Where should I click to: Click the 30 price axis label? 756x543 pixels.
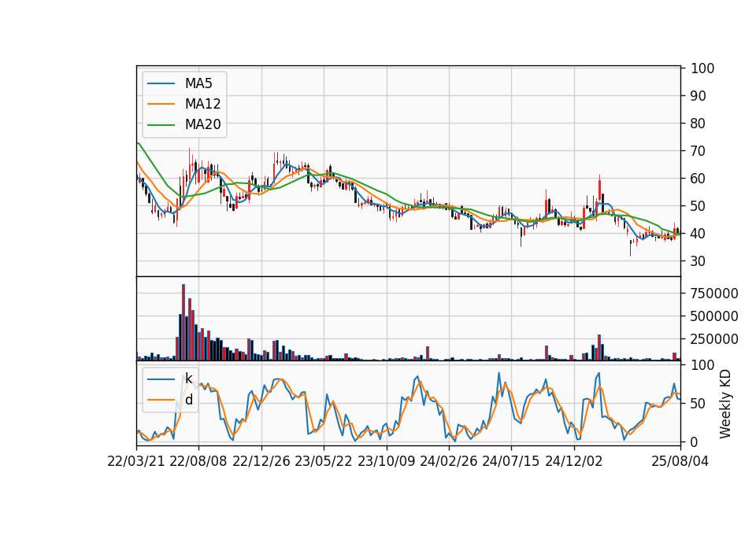coord(699,260)
